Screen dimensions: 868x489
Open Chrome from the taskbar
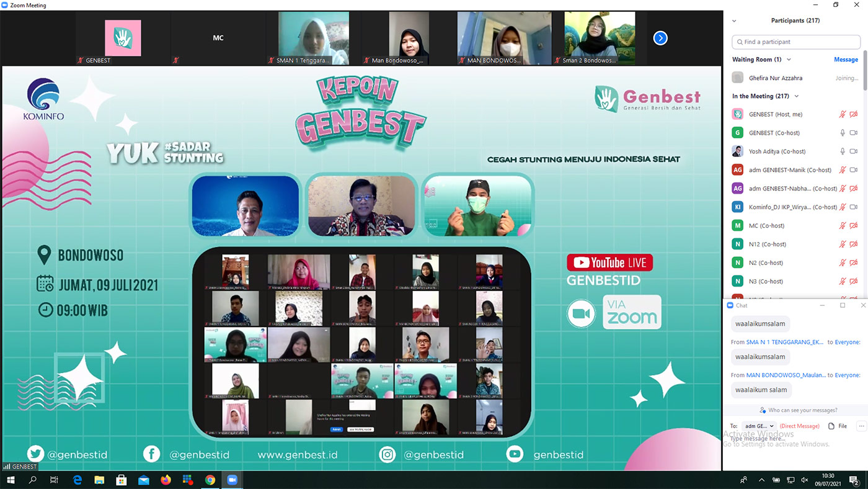[210, 480]
